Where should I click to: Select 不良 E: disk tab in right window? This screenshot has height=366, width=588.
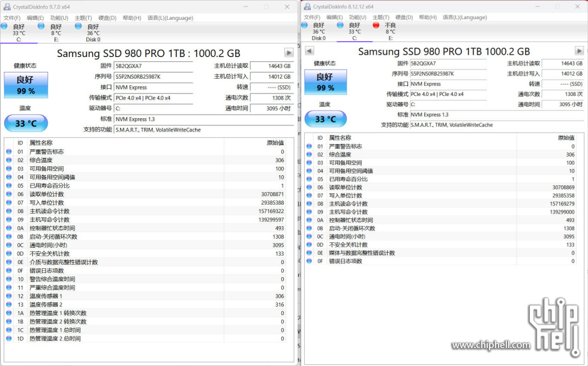pos(390,31)
